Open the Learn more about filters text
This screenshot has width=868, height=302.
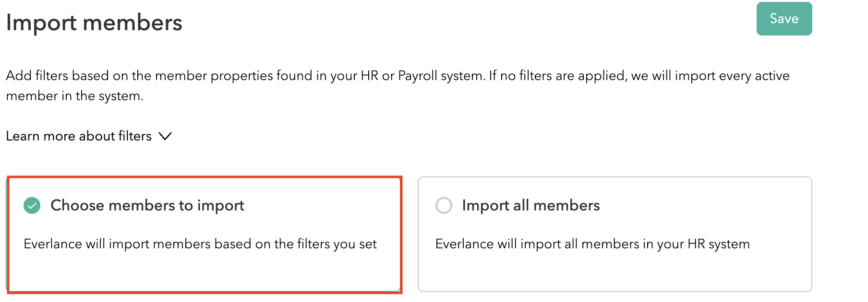pos(79,136)
